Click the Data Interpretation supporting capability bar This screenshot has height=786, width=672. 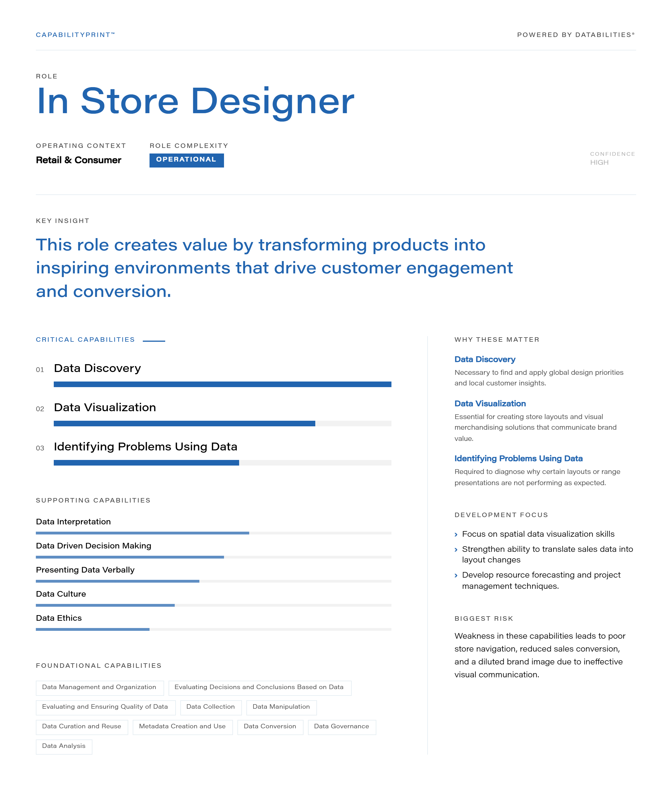tap(214, 533)
